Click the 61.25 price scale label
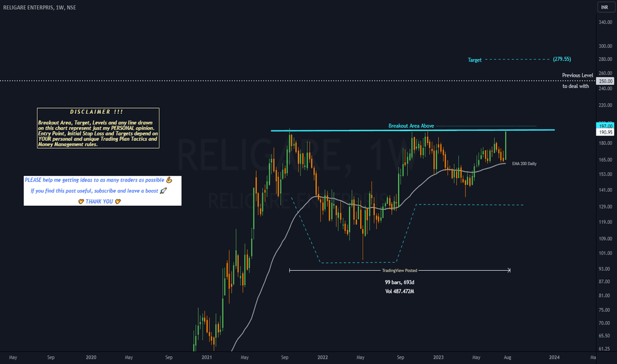 [x=605, y=349]
